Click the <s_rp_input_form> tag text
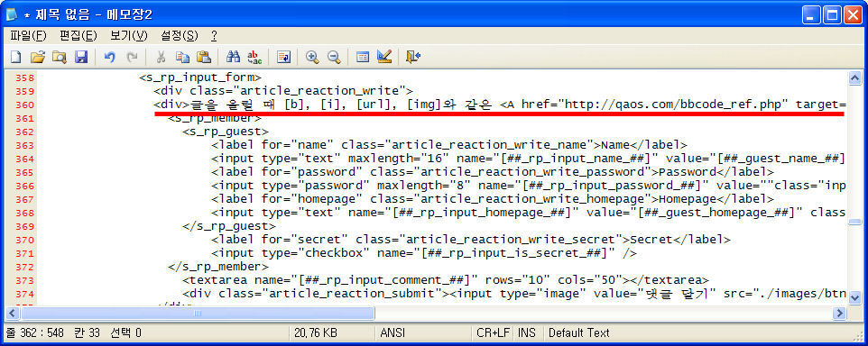 click(x=199, y=77)
